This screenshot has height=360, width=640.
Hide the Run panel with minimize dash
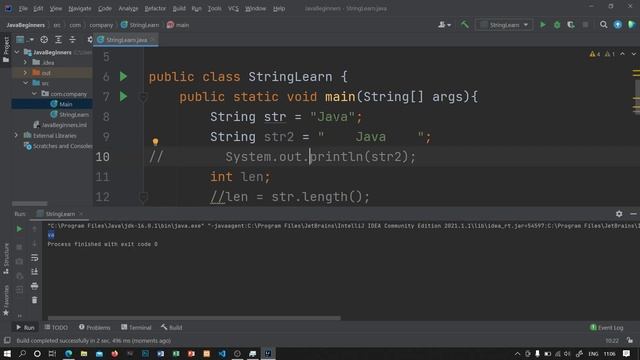(633, 214)
